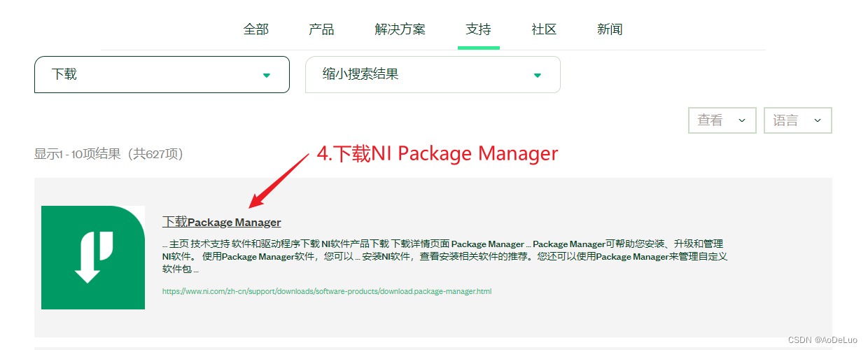868x350 pixels.
Task: Click the green Package Manager download thumbnail
Action: (x=93, y=258)
